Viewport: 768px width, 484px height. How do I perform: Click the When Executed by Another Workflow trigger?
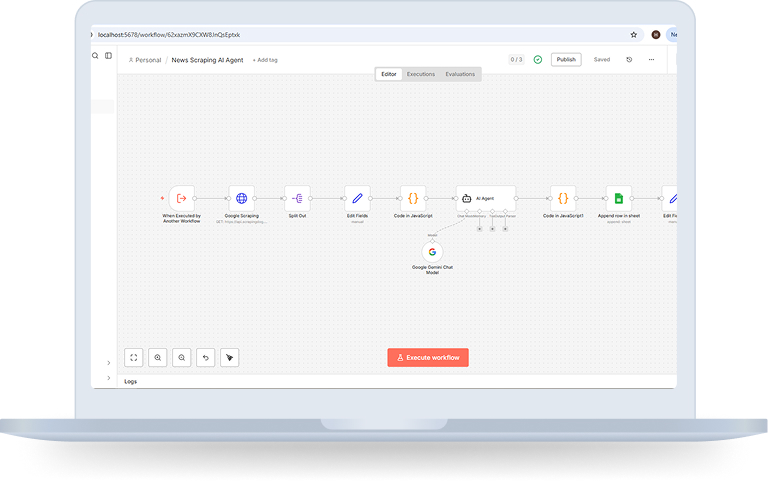182,198
